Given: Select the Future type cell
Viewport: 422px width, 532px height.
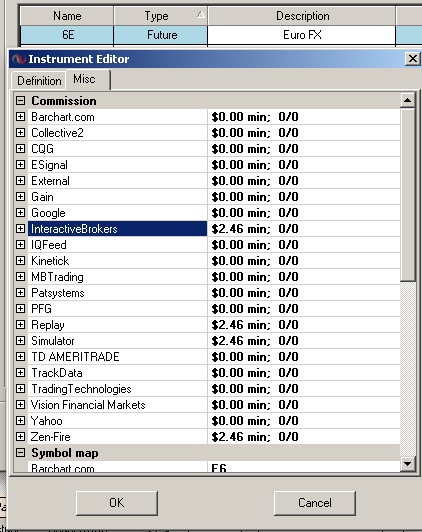Looking at the screenshot, I should click(x=160, y=35).
